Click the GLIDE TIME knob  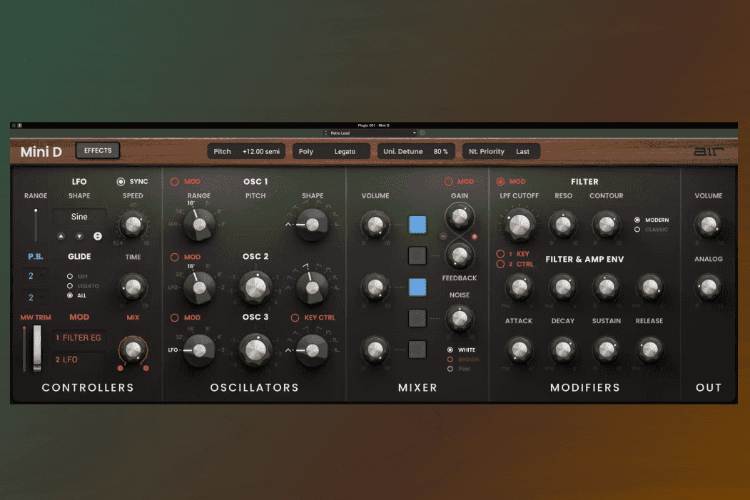[x=133, y=287]
